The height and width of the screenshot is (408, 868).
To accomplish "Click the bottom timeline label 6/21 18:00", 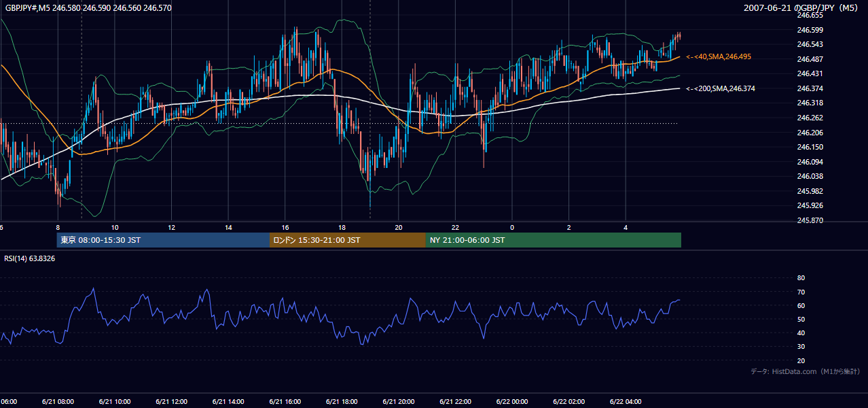I will pyautogui.click(x=342, y=402).
